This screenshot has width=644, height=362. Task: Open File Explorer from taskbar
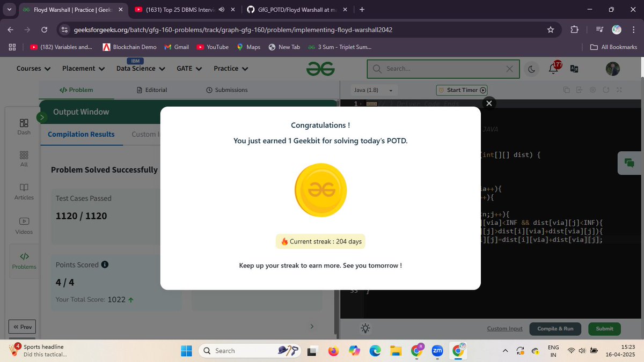tap(396, 351)
